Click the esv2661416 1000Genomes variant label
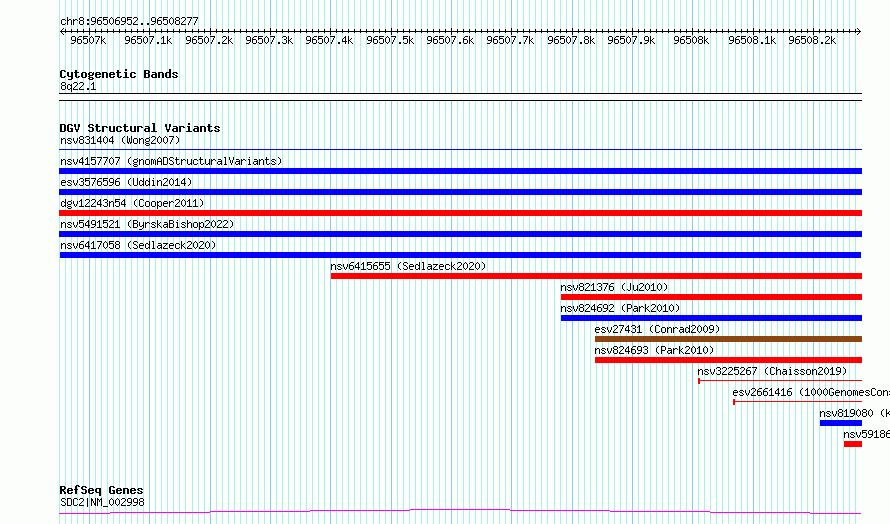This screenshot has height=524, width=890. click(x=811, y=392)
